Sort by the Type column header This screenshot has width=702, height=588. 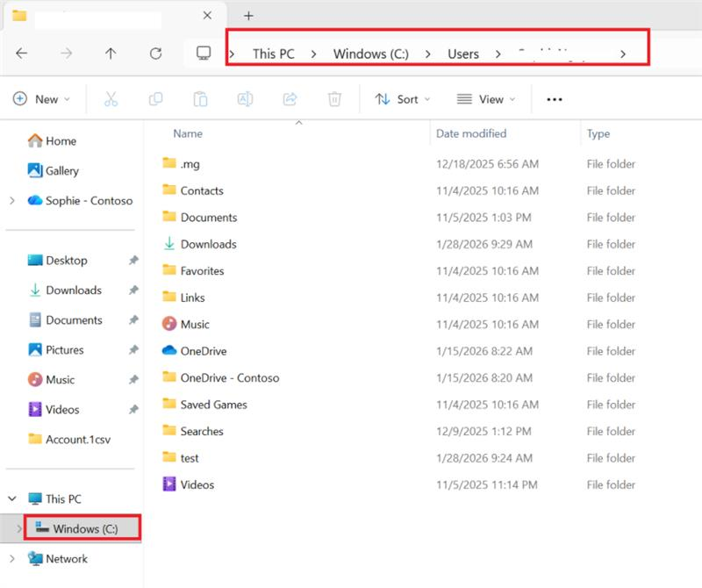[598, 133]
